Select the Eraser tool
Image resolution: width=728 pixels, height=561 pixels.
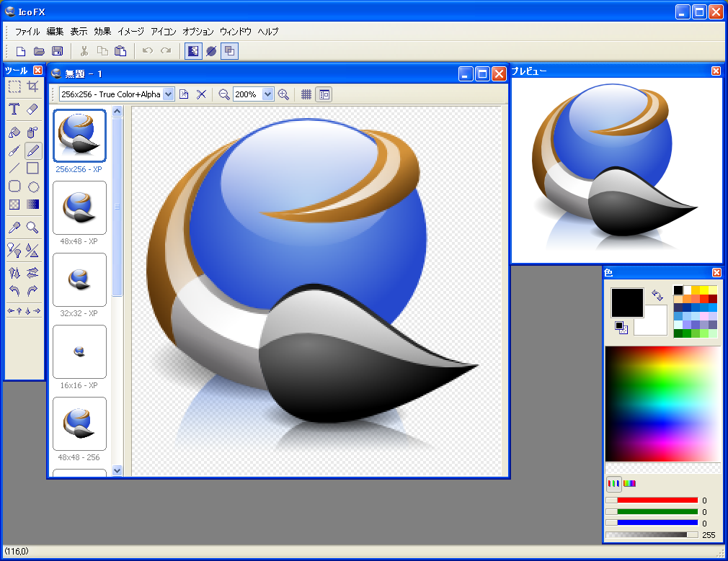(x=32, y=109)
